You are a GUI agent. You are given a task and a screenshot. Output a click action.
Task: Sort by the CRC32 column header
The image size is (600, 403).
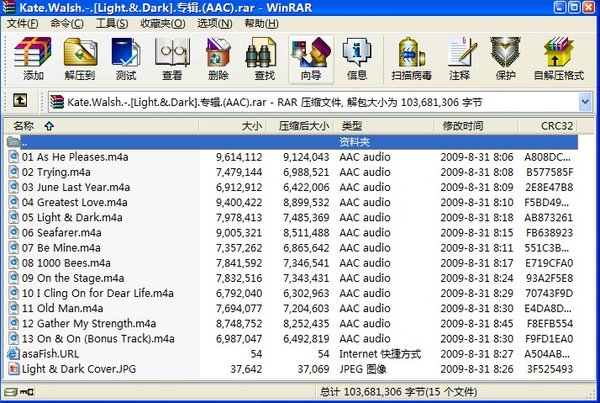point(548,126)
